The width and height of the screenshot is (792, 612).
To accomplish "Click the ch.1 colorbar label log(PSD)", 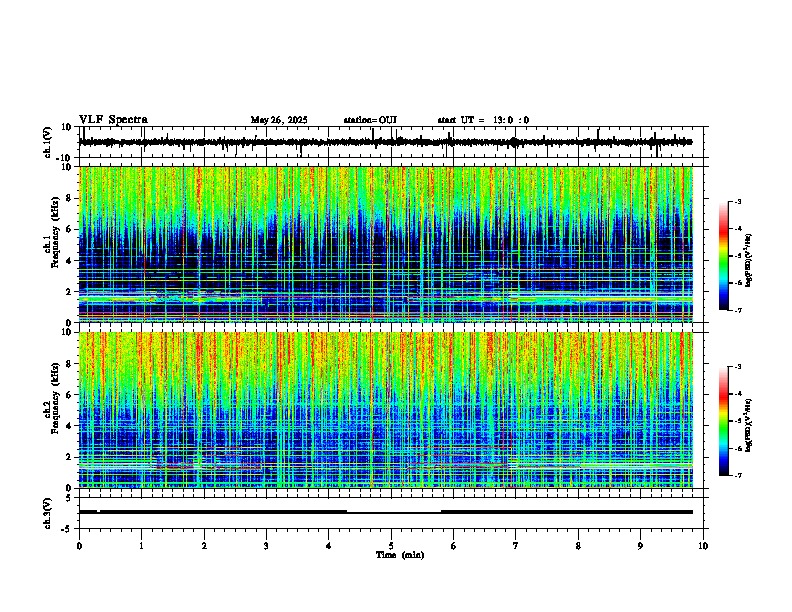I will [749, 260].
